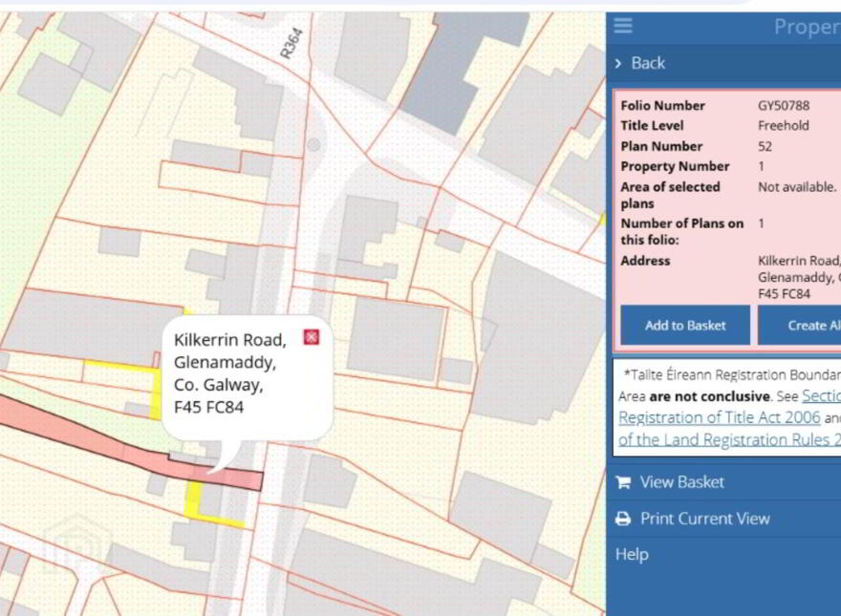
Task: Click the R364 road label on map
Action: pyautogui.click(x=291, y=43)
